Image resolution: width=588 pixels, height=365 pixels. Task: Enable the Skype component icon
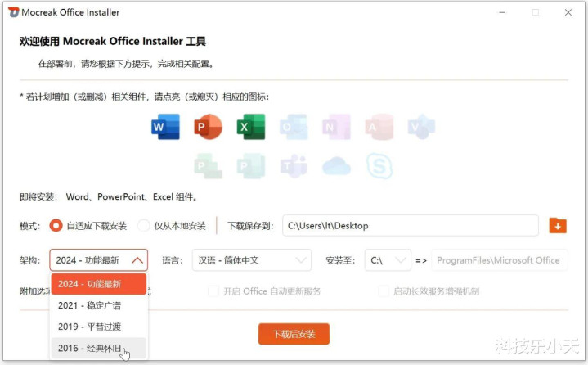(x=379, y=166)
